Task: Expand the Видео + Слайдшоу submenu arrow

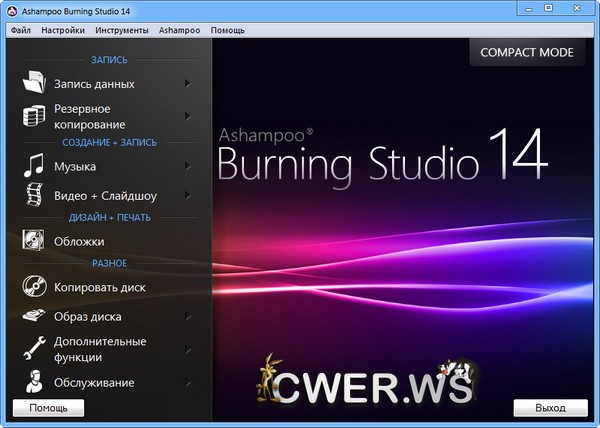Action: coord(188,196)
